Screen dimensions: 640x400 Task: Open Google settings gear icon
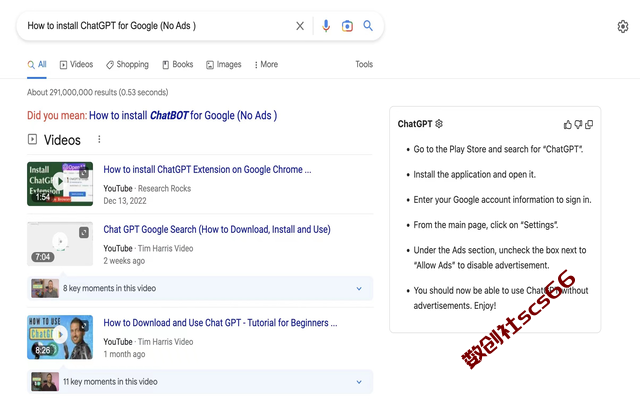tap(622, 27)
